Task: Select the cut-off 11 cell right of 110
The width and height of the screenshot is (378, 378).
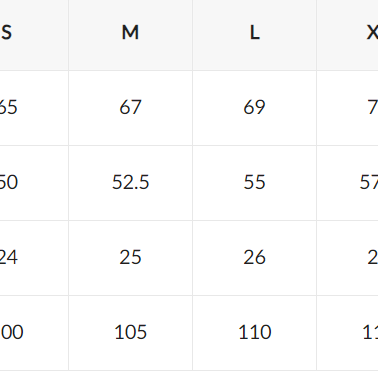Action: (347, 333)
